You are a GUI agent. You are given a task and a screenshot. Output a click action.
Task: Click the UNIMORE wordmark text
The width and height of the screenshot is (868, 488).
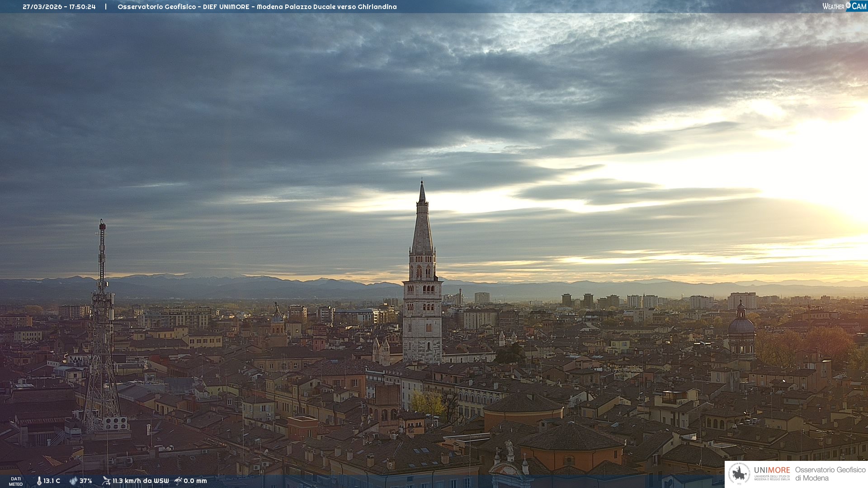772,470
